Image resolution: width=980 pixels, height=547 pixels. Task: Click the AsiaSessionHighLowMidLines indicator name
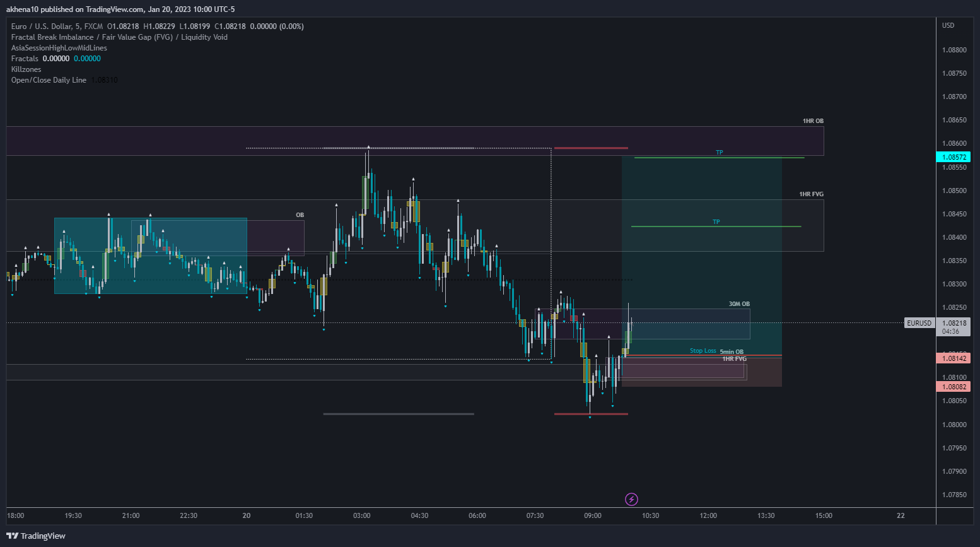click(x=59, y=48)
